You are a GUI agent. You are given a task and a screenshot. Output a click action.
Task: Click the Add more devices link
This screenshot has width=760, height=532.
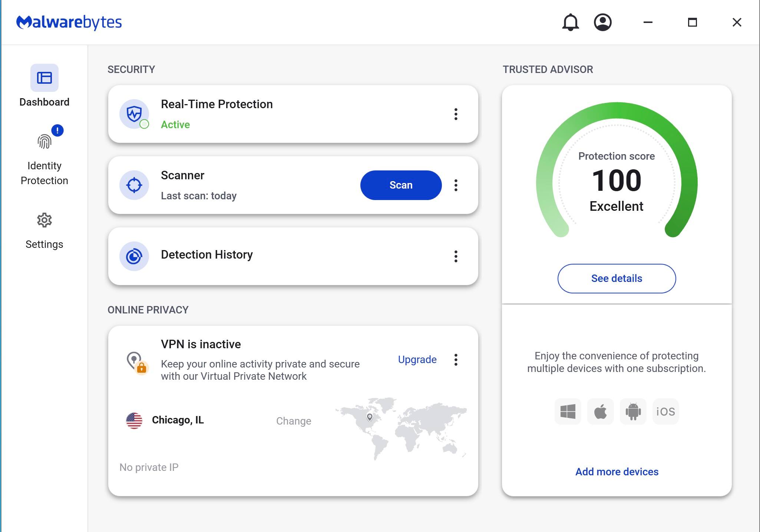tap(617, 472)
